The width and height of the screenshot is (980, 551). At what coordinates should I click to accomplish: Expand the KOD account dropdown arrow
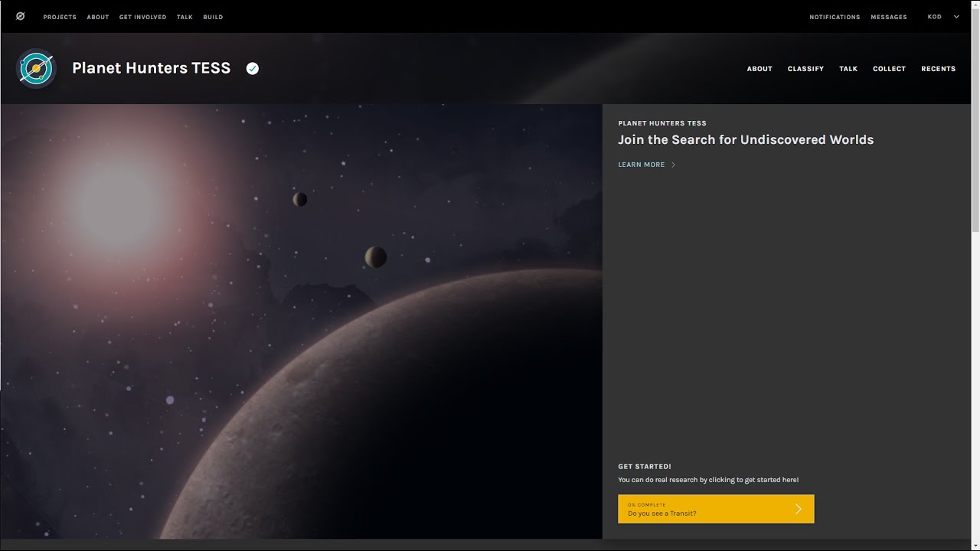(x=956, y=17)
